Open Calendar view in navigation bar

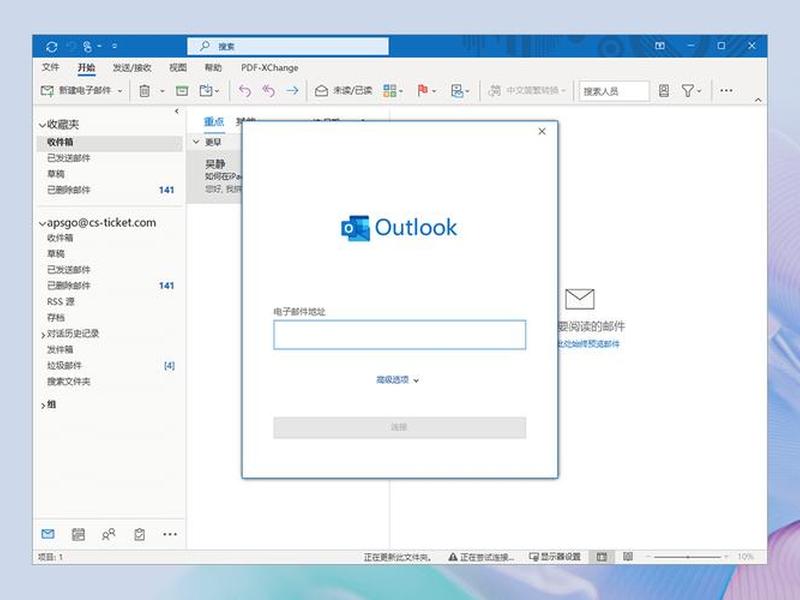[78, 534]
